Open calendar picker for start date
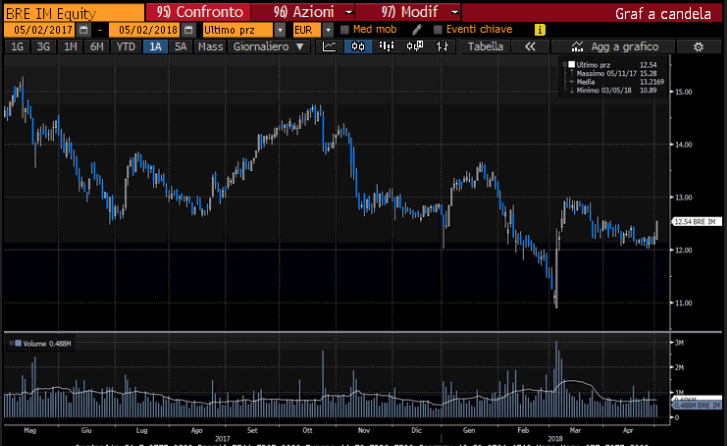This screenshot has height=446, width=727. click(83, 30)
